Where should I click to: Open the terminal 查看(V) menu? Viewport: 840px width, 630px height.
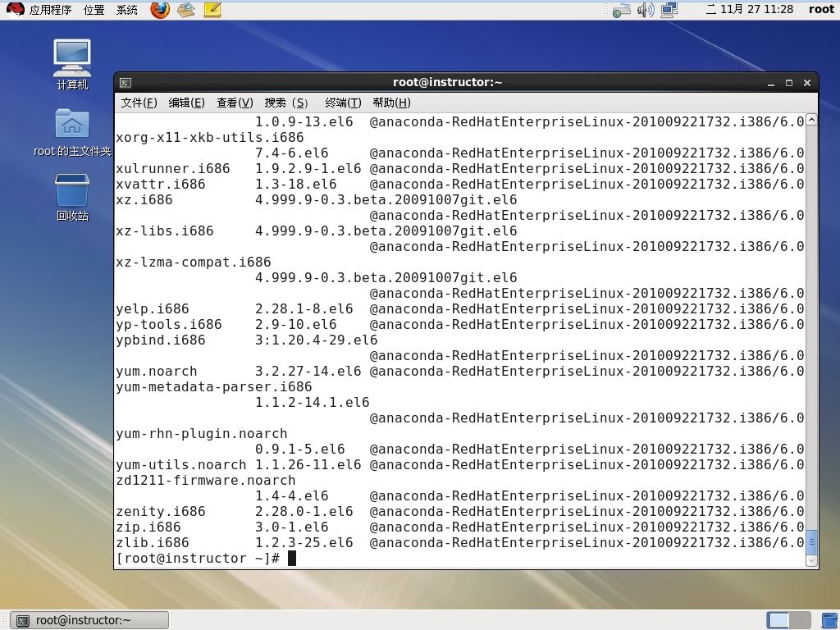(235, 103)
